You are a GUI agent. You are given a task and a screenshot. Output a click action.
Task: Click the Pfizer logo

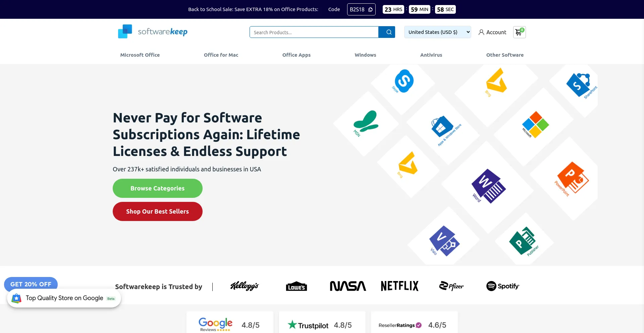451,286
